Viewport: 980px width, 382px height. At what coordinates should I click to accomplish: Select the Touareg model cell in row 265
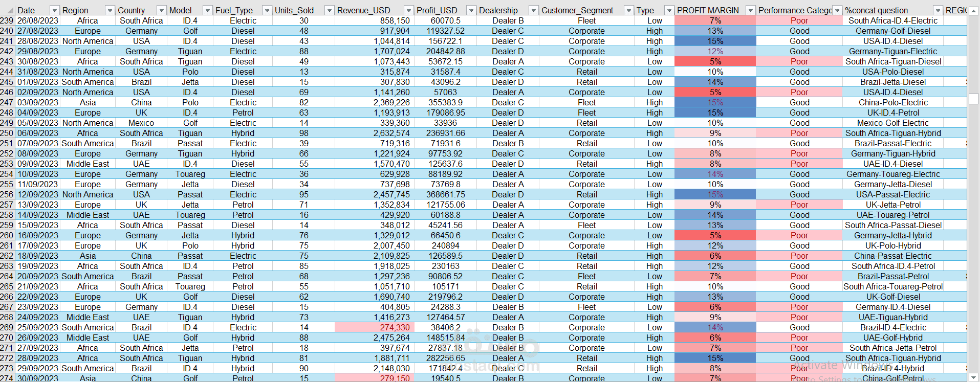(x=190, y=286)
